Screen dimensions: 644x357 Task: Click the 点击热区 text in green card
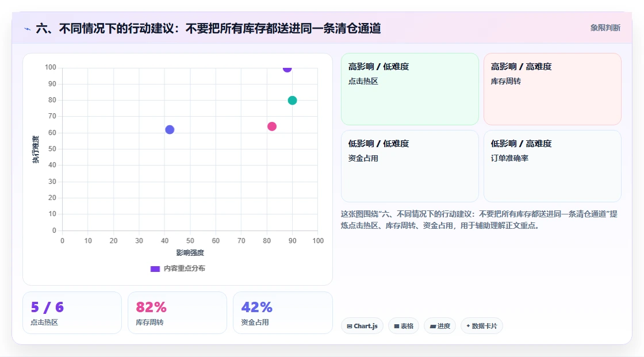[363, 81]
